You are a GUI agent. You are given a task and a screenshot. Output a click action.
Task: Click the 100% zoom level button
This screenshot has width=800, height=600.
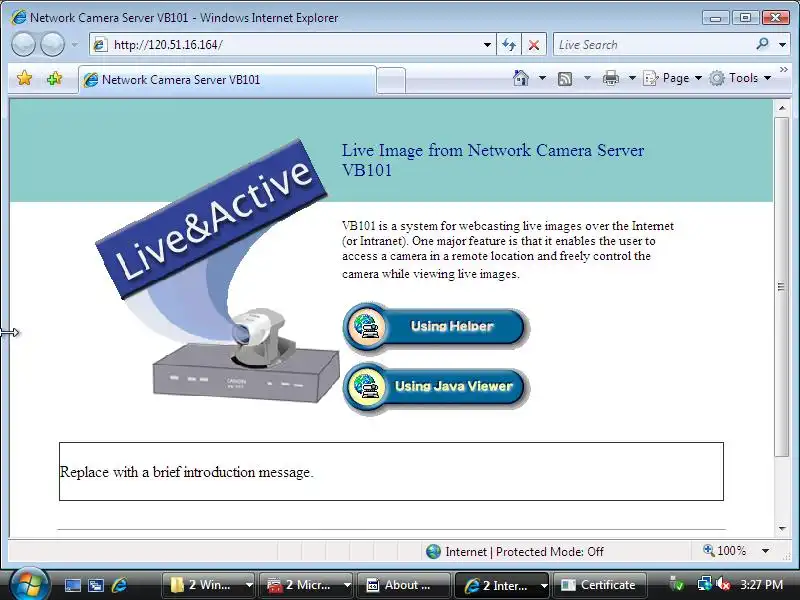click(724, 551)
